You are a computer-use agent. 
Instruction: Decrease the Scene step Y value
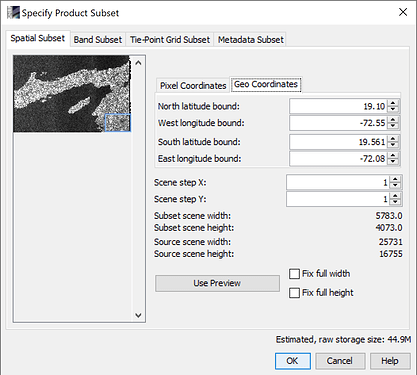point(395,202)
